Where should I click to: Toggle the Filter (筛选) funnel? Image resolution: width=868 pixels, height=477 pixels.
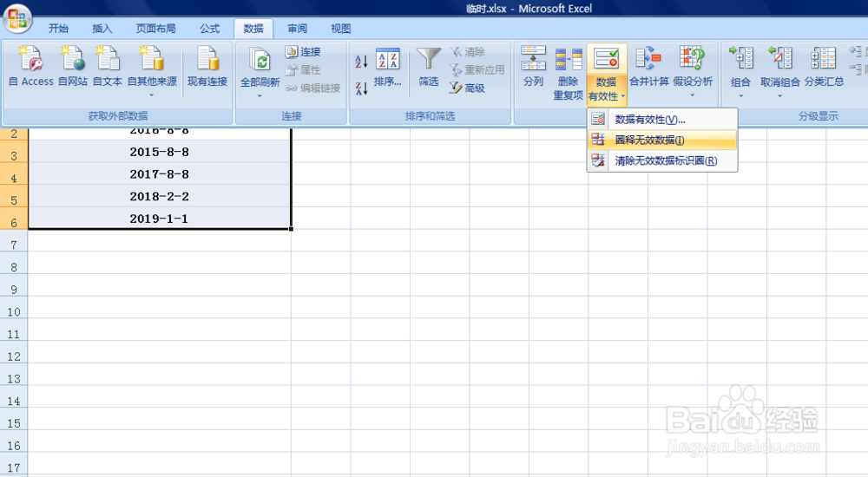click(x=429, y=67)
